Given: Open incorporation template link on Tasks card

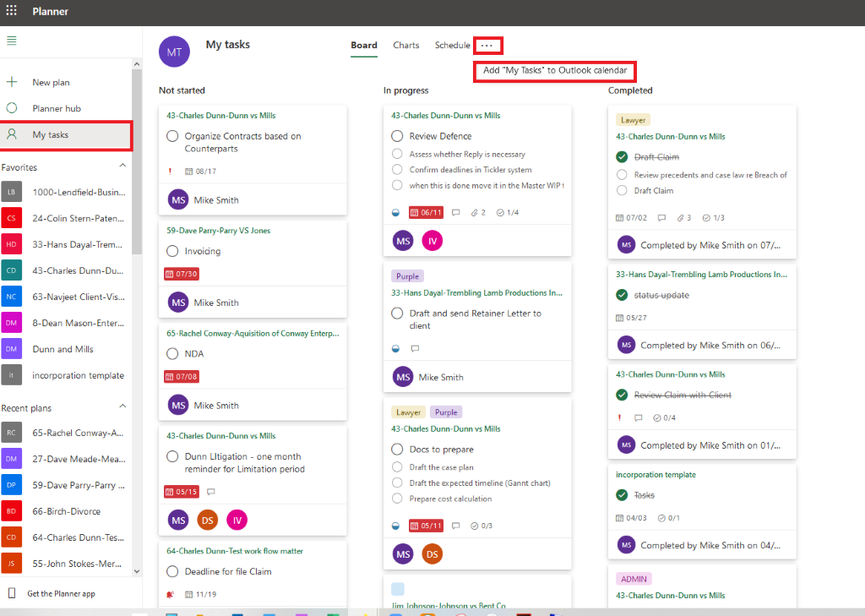Looking at the screenshot, I should [x=656, y=475].
